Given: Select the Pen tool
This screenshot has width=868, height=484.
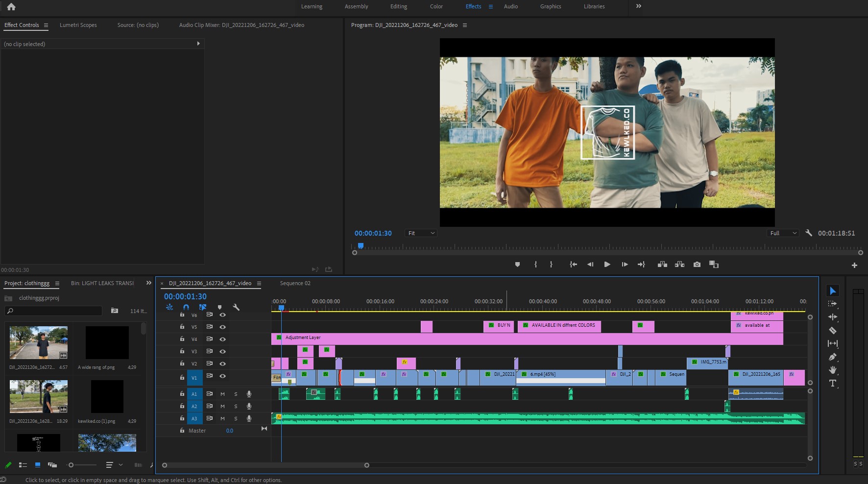Looking at the screenshot, I should tap(832, 357).
